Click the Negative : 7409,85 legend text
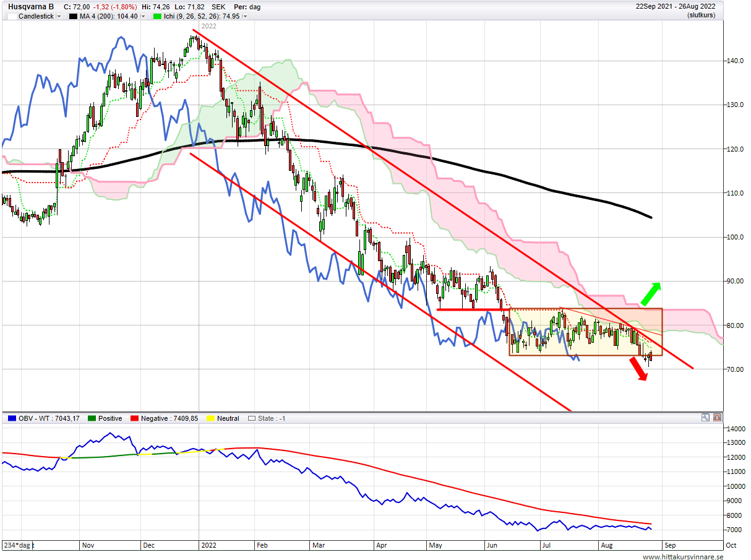751x560 pixels. [x=171, y=418]
